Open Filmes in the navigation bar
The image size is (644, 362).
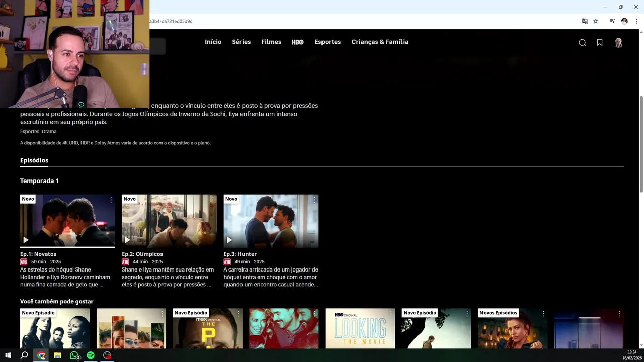pyautogui.click(x=271, y=42)
